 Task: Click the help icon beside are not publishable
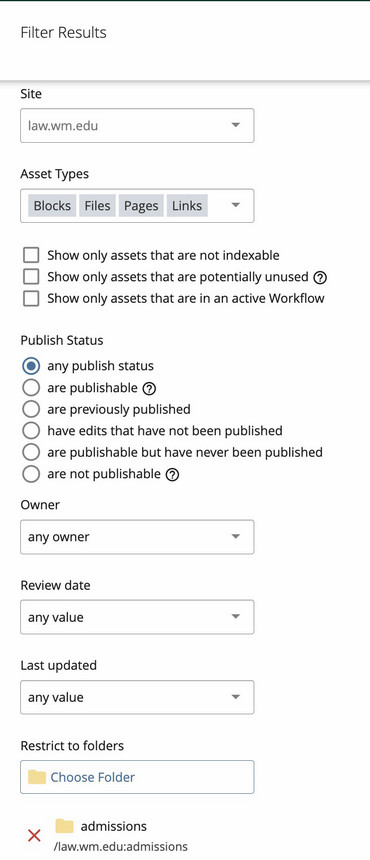coord(172,474)
